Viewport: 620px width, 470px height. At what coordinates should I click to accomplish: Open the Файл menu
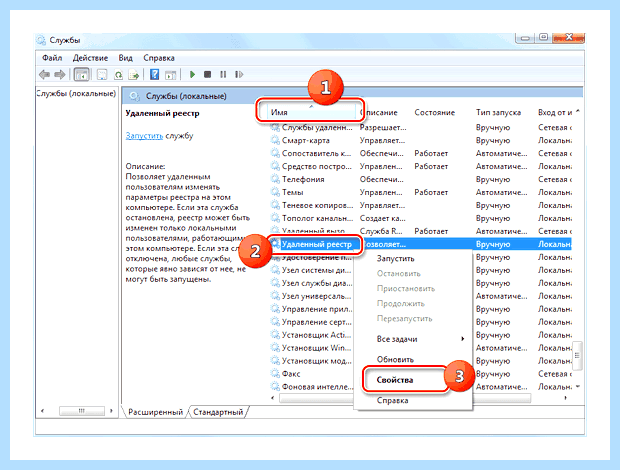coord(52,58)
